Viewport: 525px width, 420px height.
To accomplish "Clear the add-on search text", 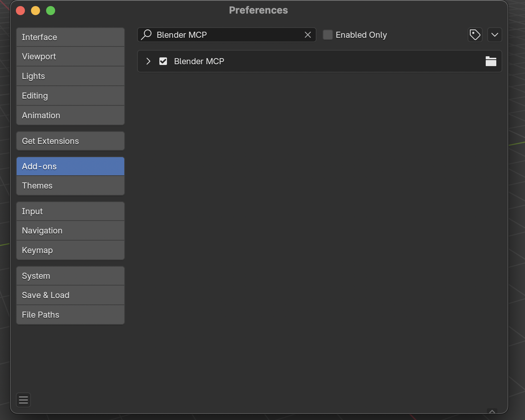I will click(x=308, y=35).
